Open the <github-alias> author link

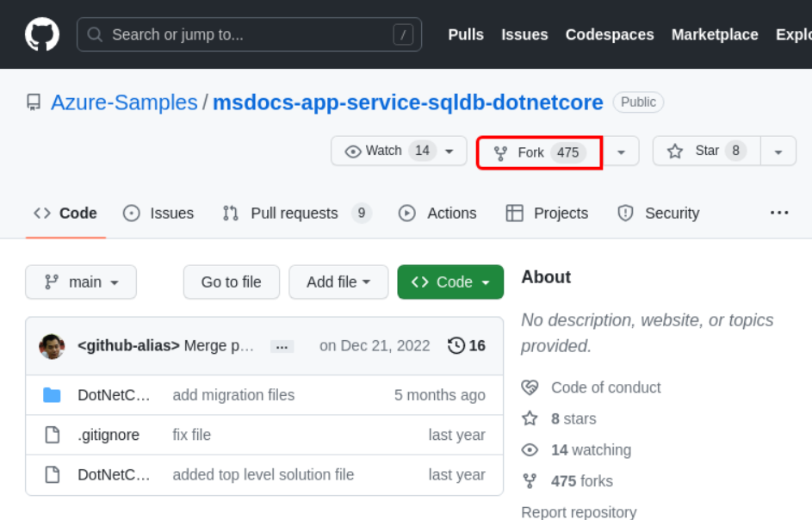[128, 345]
